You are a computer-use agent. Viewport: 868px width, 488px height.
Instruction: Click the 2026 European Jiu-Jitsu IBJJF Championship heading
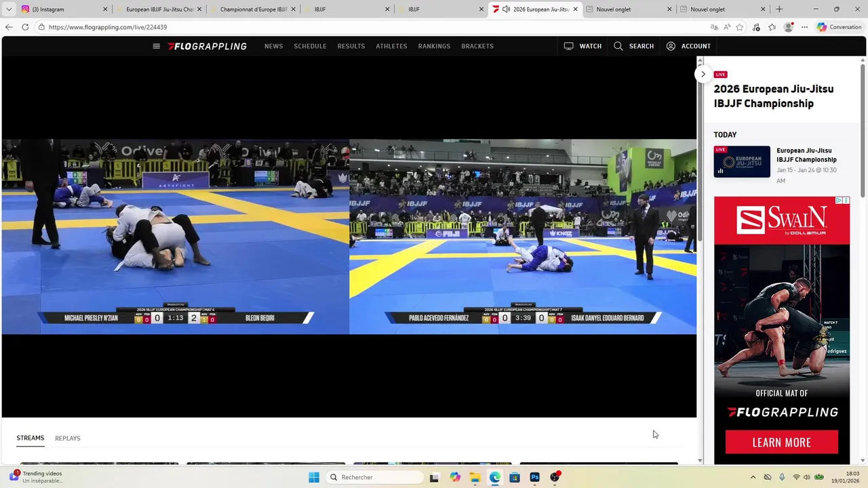774,96
